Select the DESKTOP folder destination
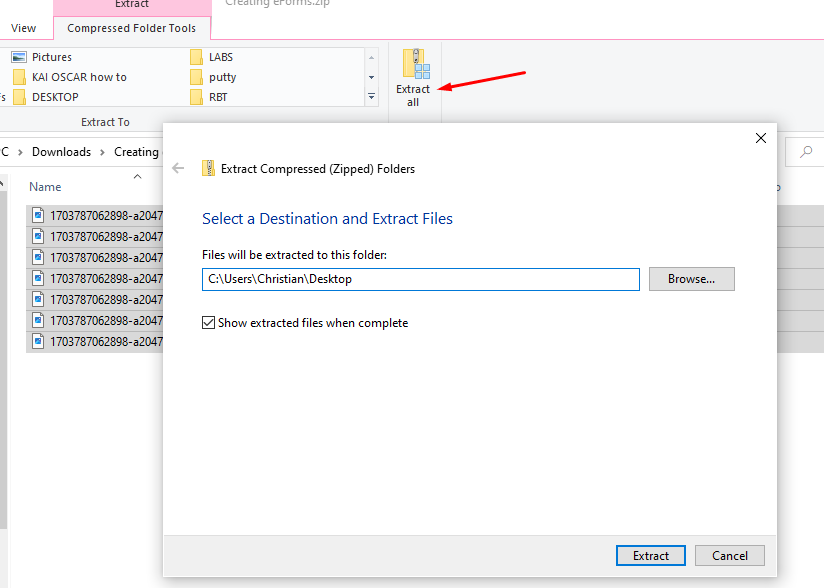The height and width of the screenshot is (588, 824). point(55,97)
